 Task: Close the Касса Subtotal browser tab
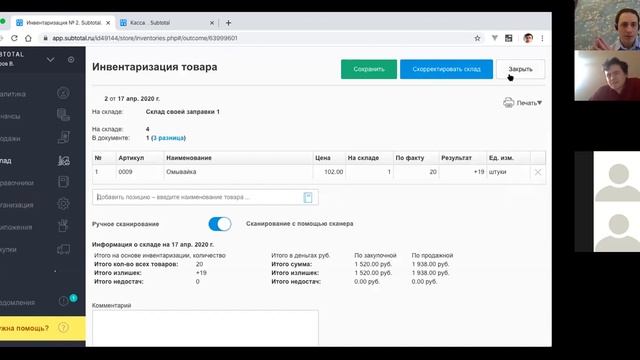212,23
